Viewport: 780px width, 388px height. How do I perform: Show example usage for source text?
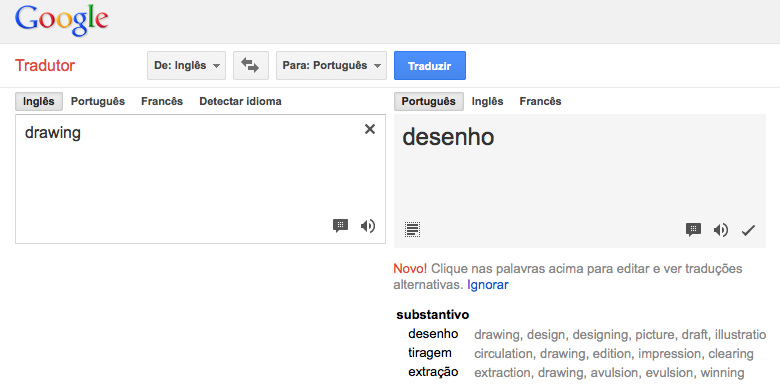(x=340, y=226)
